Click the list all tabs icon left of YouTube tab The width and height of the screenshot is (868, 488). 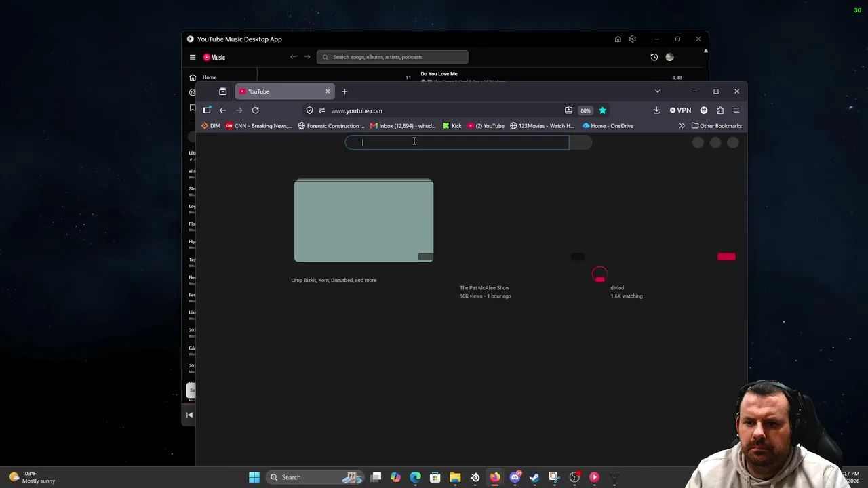click(222, 91)
